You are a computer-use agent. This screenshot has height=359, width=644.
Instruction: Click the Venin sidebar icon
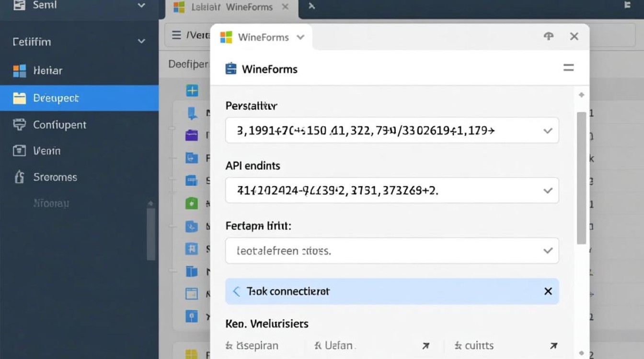(x=19, y=151)
